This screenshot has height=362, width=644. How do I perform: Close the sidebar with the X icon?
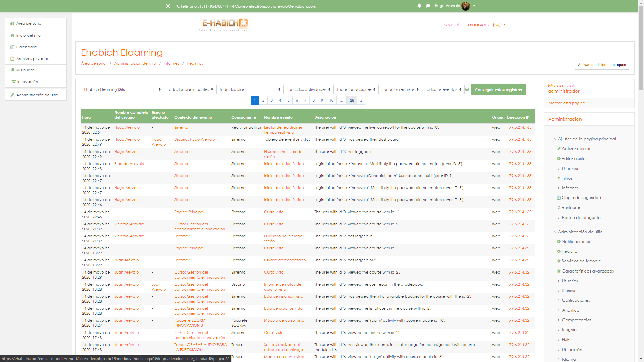tap(168, 6)
